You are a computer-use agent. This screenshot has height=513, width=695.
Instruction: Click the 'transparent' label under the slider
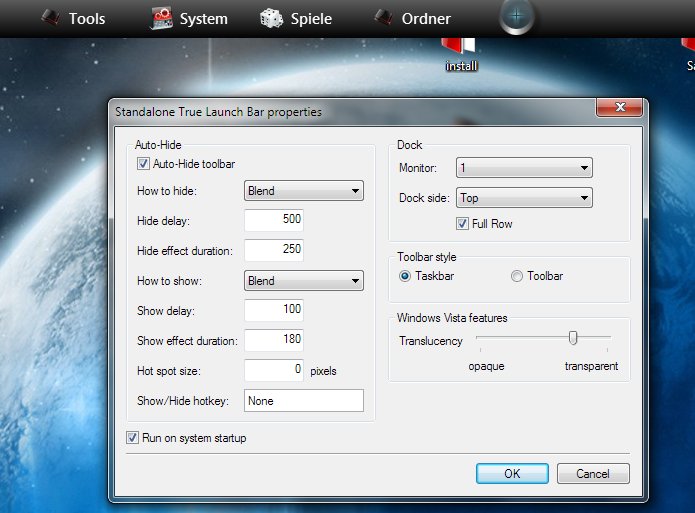point(591,366)
